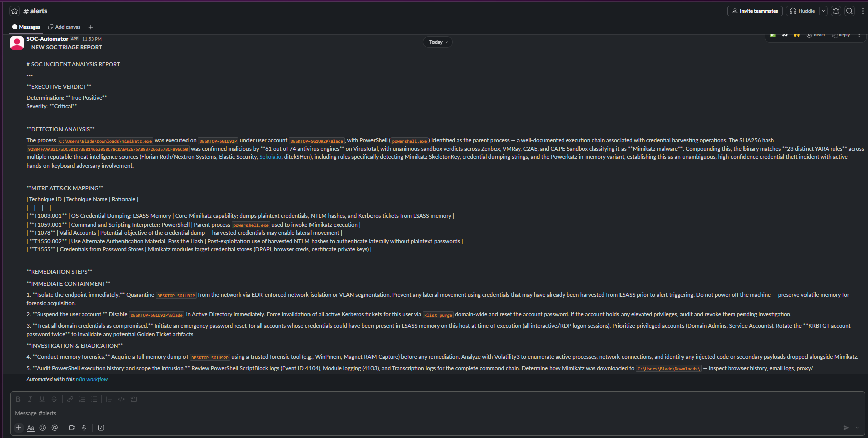
Task: Record an audio clip with microphone icon
Action: point(84,428)
